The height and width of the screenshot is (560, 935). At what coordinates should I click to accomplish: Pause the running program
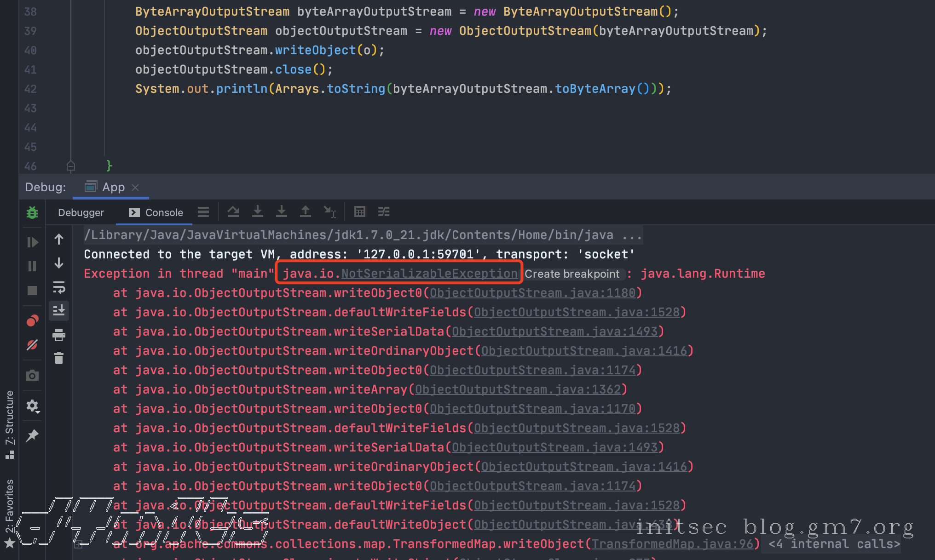pos(32,266)
